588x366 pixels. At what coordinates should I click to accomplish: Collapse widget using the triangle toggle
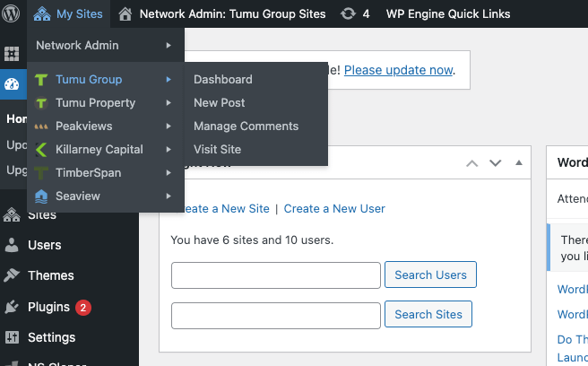[x=518, y=163]
